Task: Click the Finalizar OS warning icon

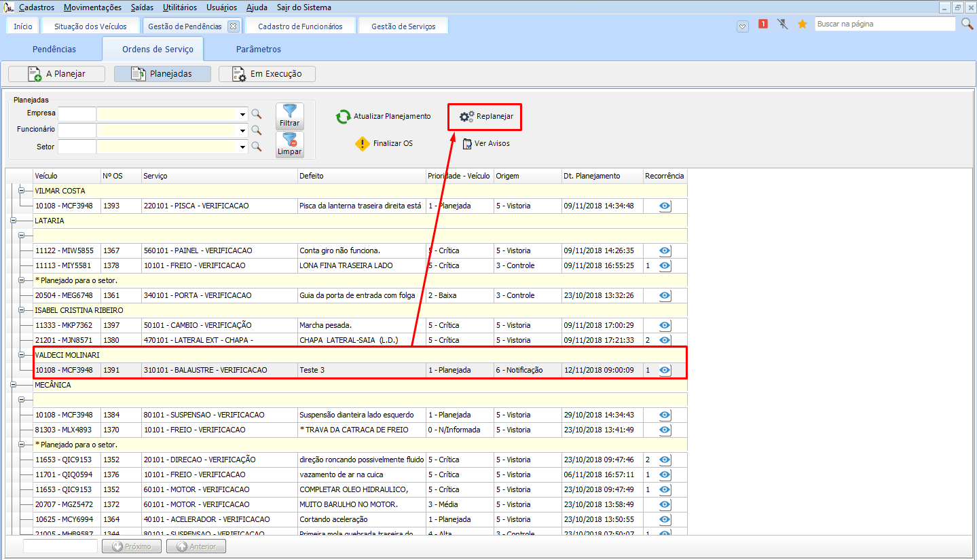Action: click(363, 144)
